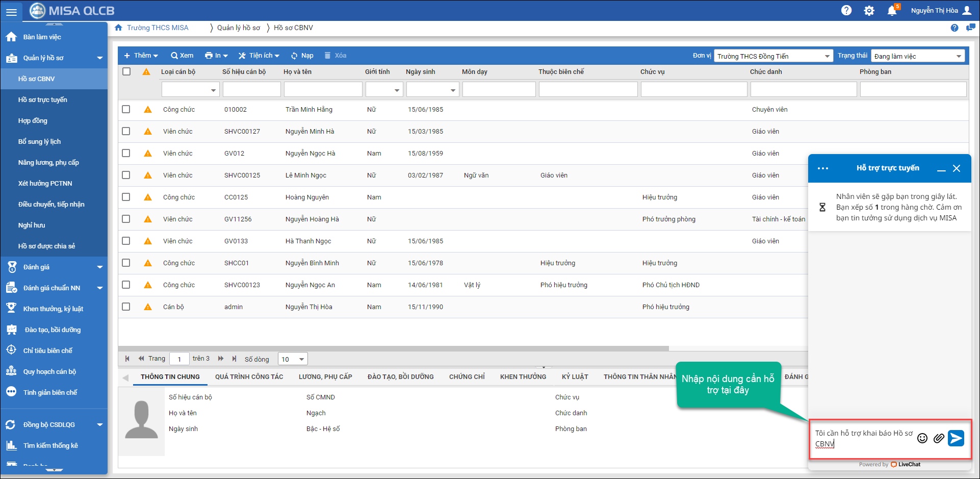
Task: Switch to the LƯƠNG, PHỤ CẤP tab
Action: click(325, 376)
